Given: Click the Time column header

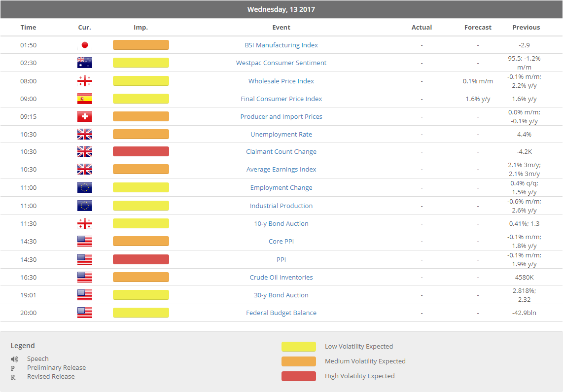Looking at the screenshot, I should point(28,28).
